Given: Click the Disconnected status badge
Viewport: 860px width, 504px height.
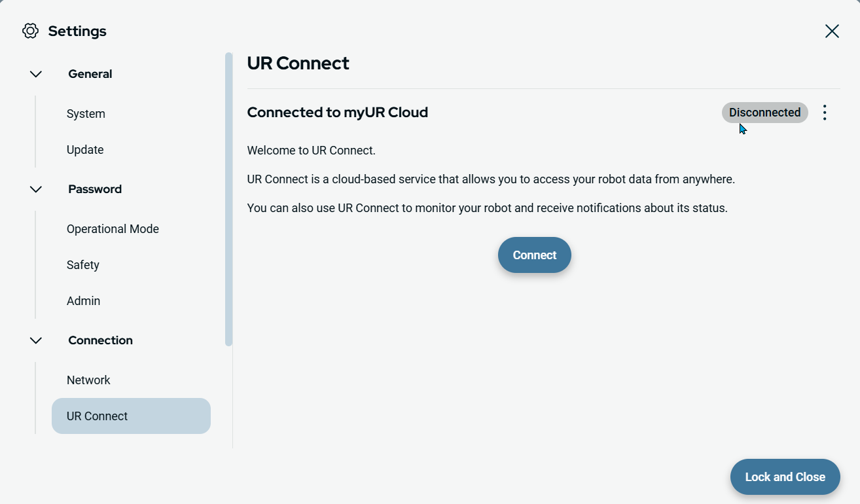Looking at the screenshot, I should point(764,113).
